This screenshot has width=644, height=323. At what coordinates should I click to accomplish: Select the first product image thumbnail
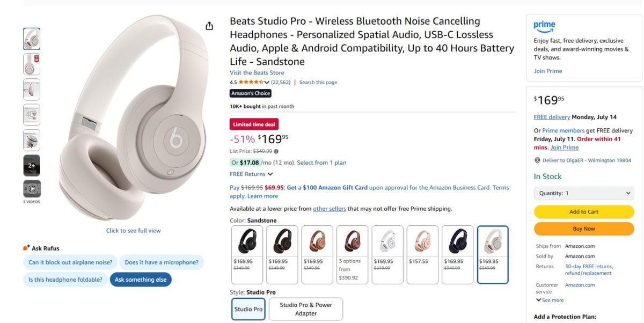tap(32, 39)
